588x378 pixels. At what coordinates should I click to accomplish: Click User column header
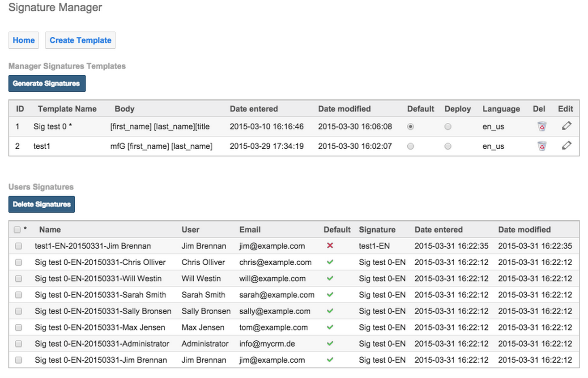(x=191, y=230)
